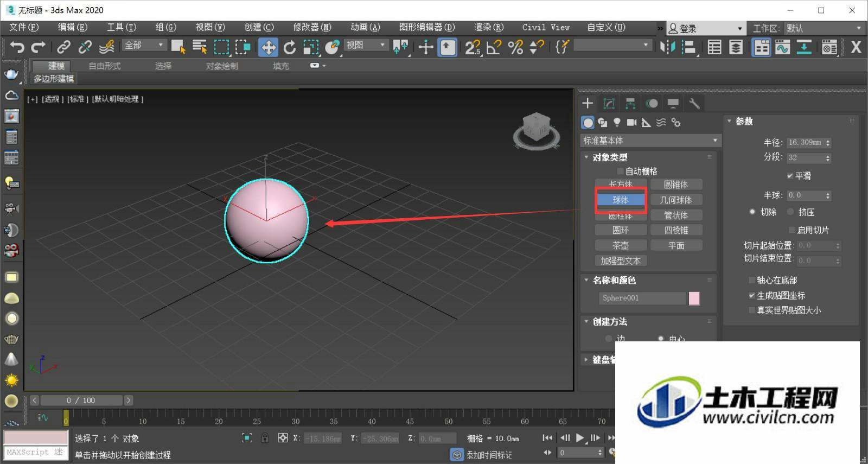Click the Redo arrow icon
The width and height of the screenshot is (868, 464).
point(38,47)
